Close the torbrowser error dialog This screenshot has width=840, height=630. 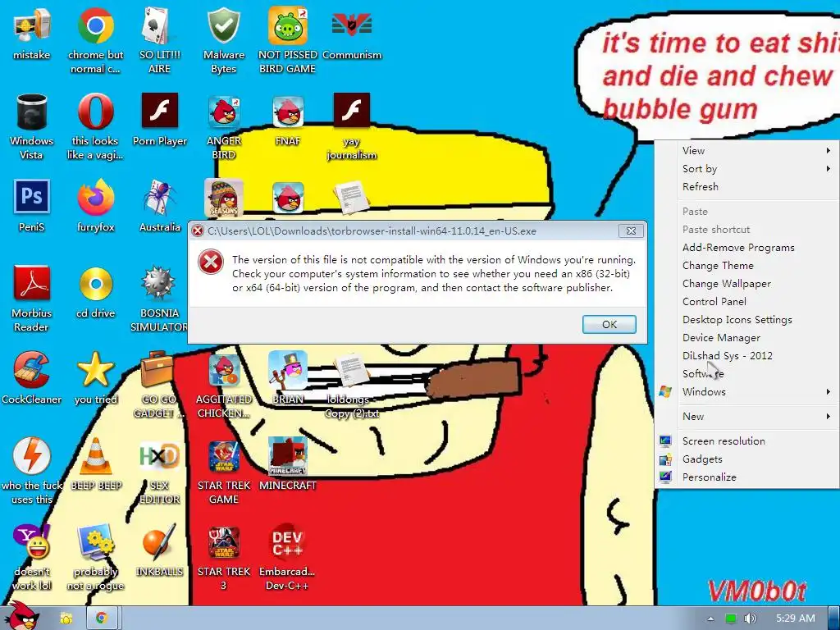tap(631, 231)
